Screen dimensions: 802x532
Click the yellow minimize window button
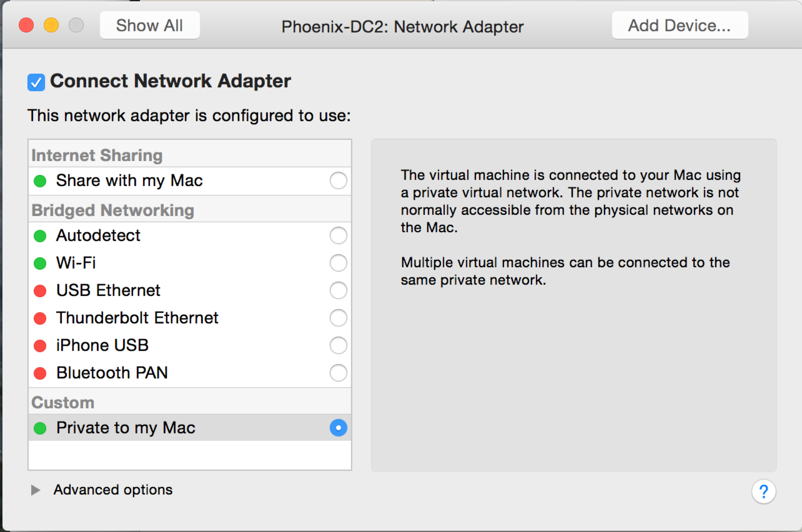click(51, 25)
